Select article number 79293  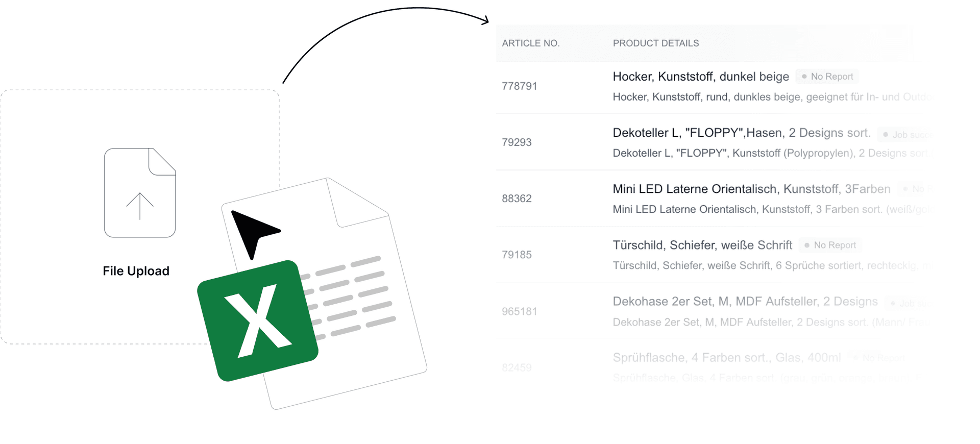pyautogui.click(x=517, y=142)
